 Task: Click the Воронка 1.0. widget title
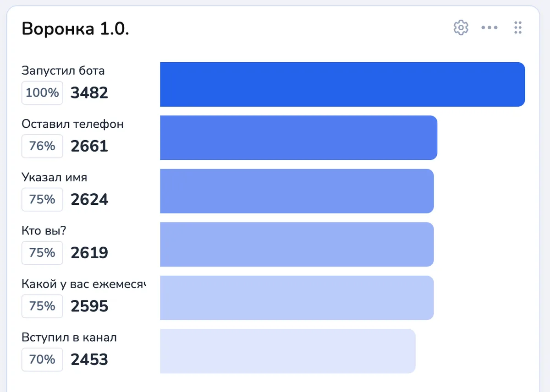point(76,29)
